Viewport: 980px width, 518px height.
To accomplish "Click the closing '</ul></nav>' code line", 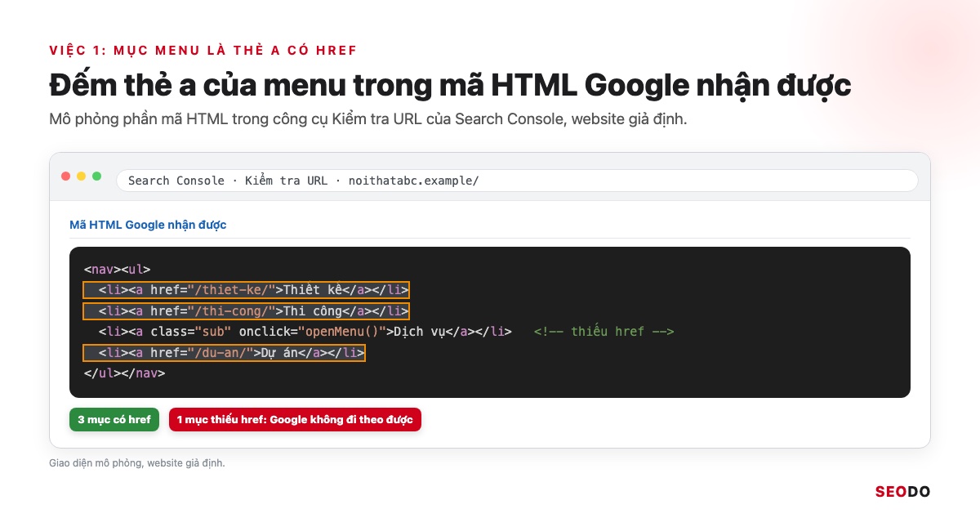I will [124, 373].
